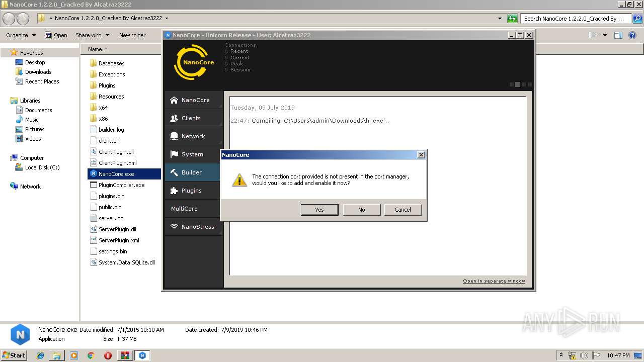
Task: Switch to the System tab
Action: (194, 154)
